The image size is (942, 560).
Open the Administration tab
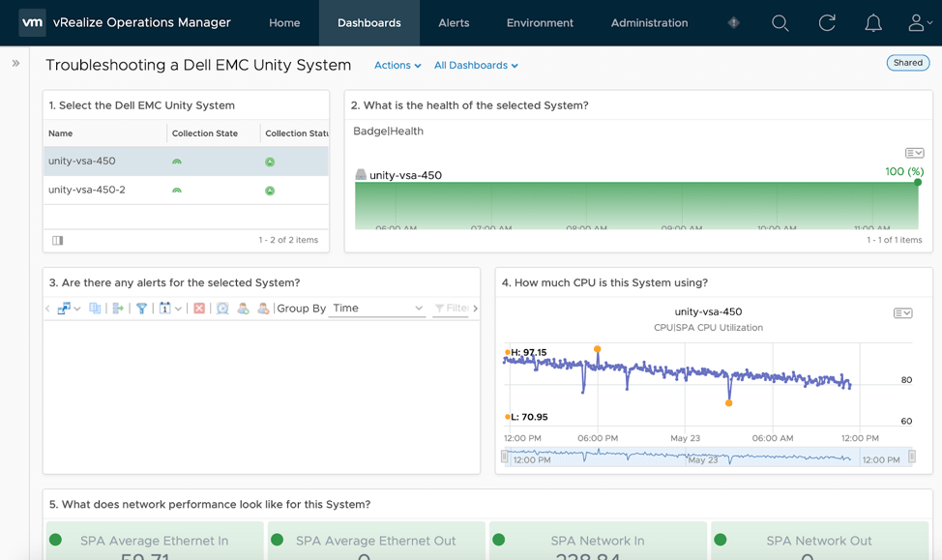click(649, 23)
